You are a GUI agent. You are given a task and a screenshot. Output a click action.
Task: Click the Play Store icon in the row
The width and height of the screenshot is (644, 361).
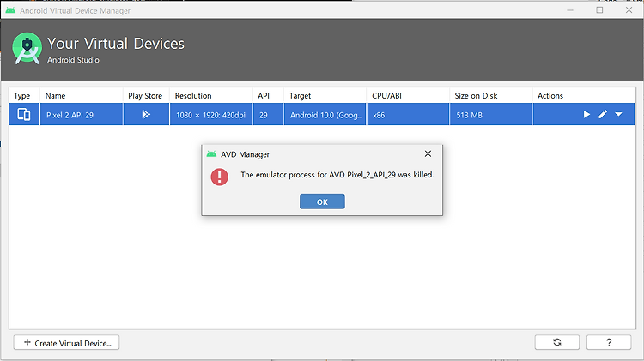point(146,114)
